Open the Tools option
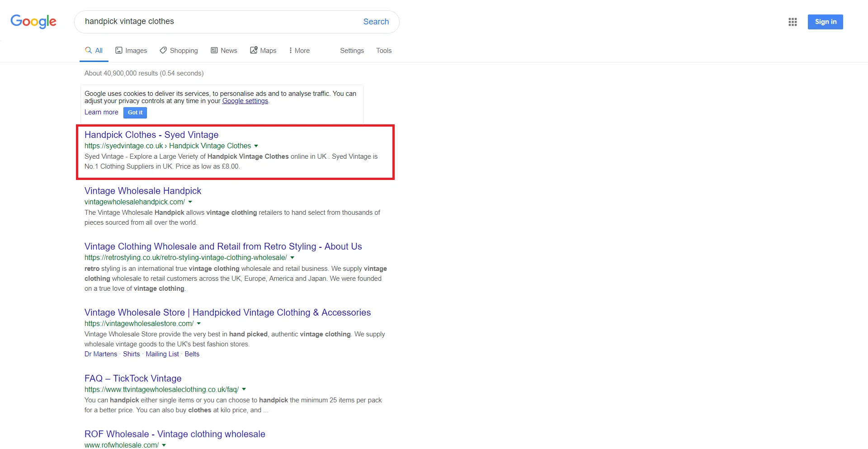The width and height of the screenshot is (868, 449). click(x=384, y=51)
